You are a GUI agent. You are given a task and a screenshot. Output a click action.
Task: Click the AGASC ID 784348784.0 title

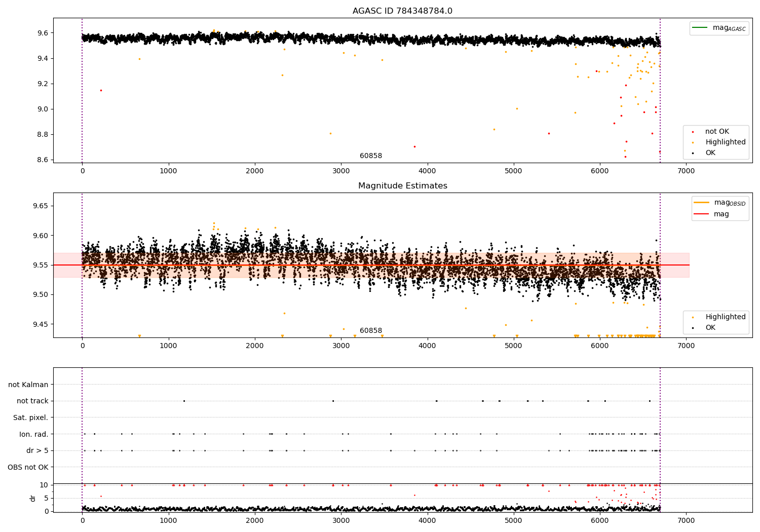coord(402,11)
